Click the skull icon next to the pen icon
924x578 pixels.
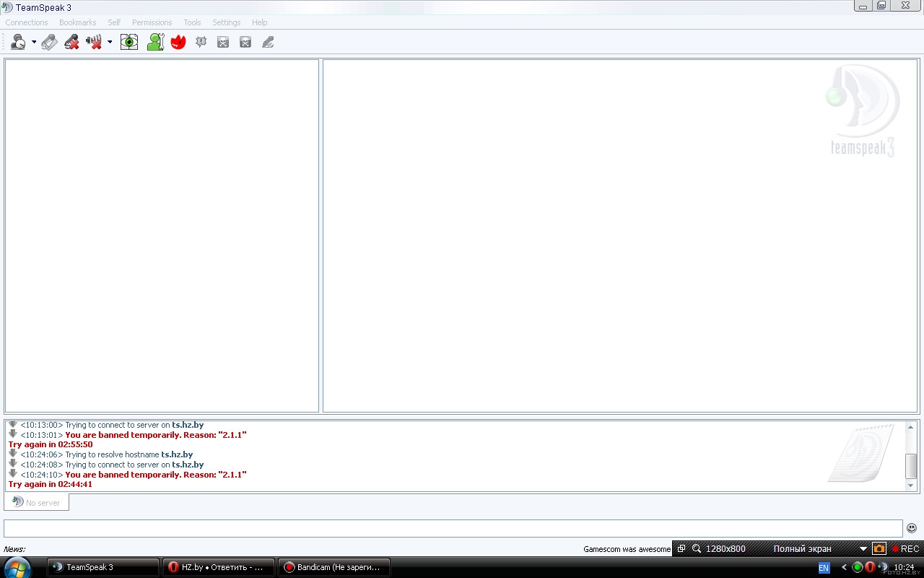pos(245,43)
